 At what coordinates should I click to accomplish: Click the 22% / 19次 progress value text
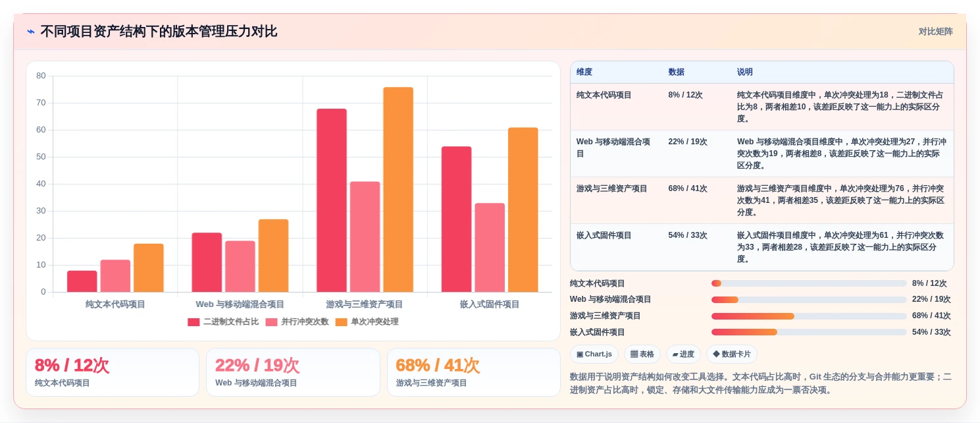(x=931, y=300)
